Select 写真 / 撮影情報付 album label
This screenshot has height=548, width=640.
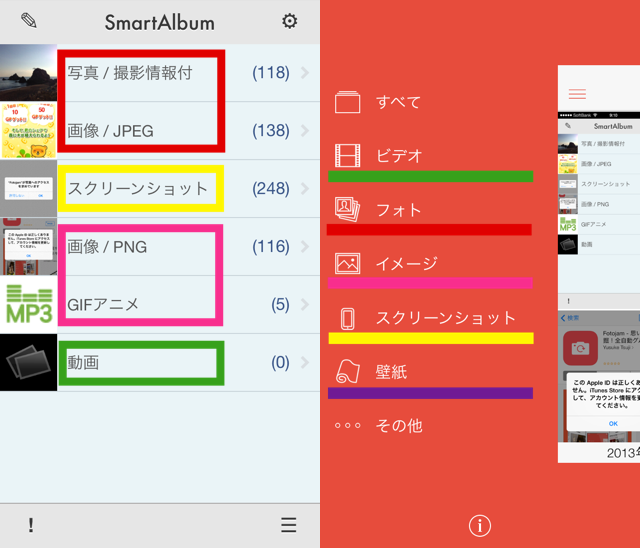[130, 73]
